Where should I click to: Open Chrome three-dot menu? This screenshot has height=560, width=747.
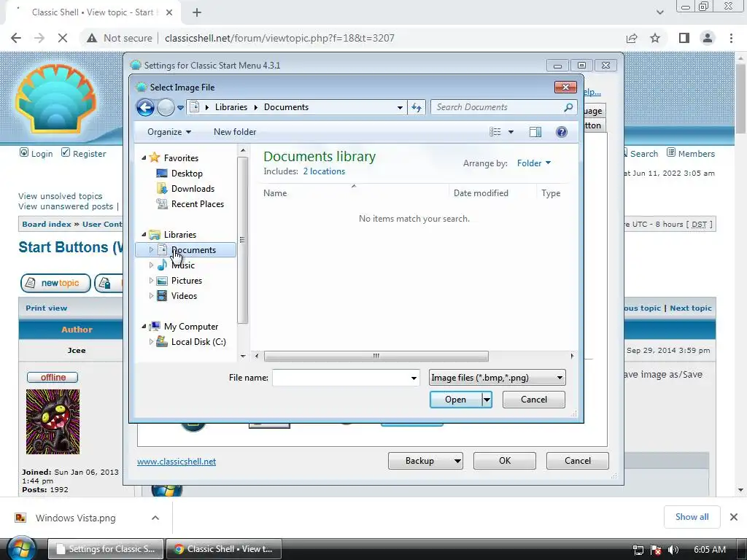731,38
